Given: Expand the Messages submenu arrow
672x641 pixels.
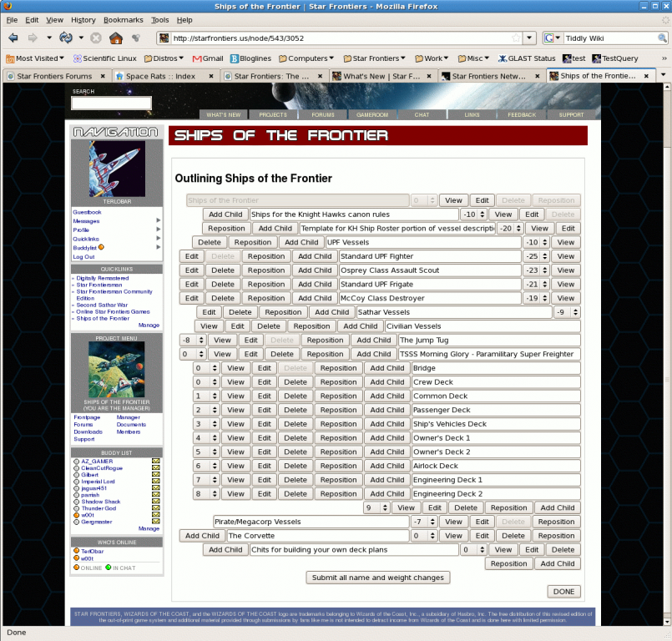Looking at the screenshot, I should click(x=158, y=221).
